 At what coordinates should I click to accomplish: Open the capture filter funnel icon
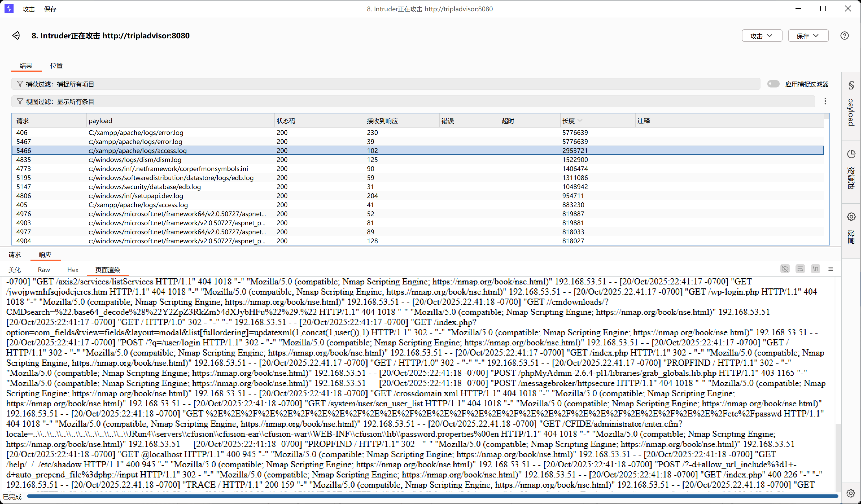click(19, 84)
